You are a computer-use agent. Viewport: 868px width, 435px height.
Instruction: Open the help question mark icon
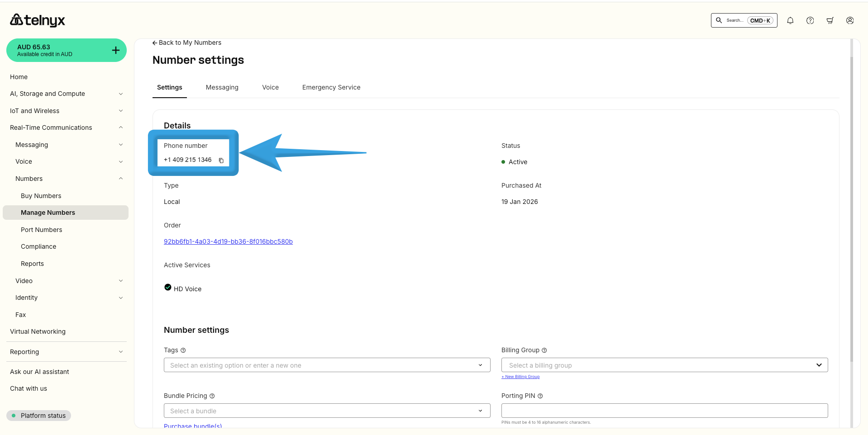tap(810, 20)
